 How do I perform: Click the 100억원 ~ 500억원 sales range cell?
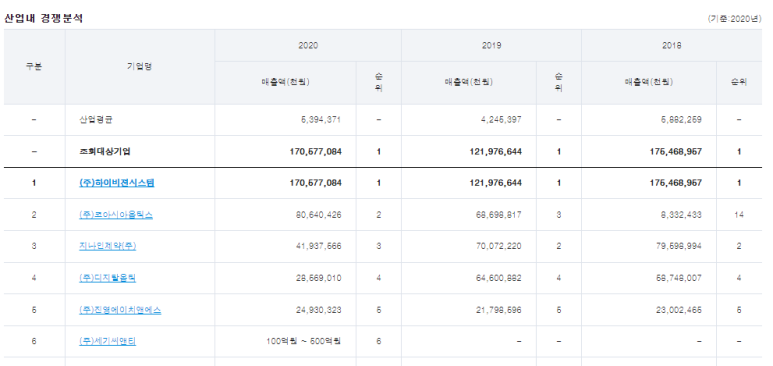coord(304,341)
